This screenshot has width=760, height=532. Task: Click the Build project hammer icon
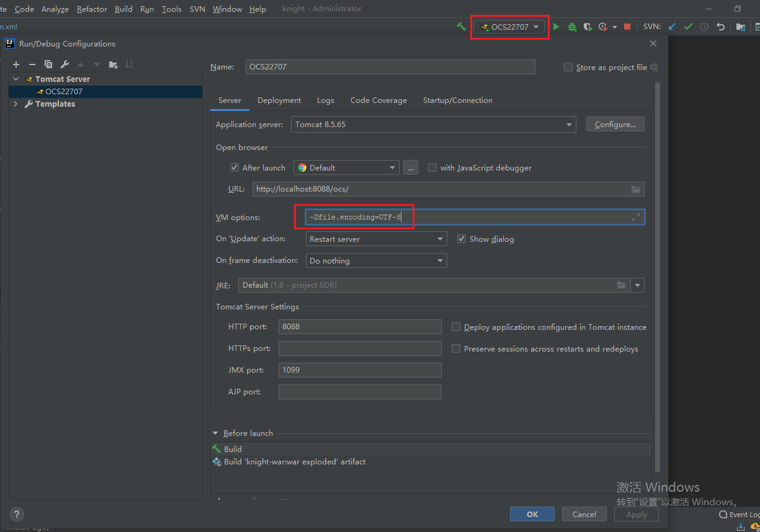pos(461,27)
